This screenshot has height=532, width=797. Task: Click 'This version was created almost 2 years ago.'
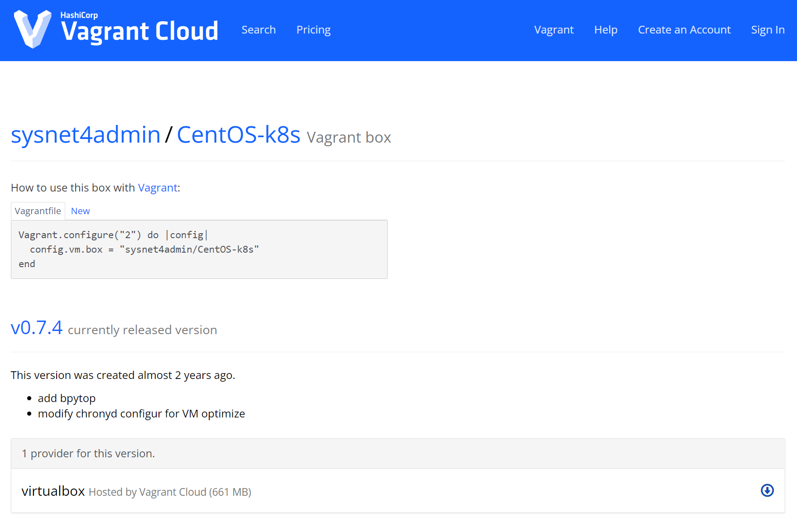click(x=123, y=375)
